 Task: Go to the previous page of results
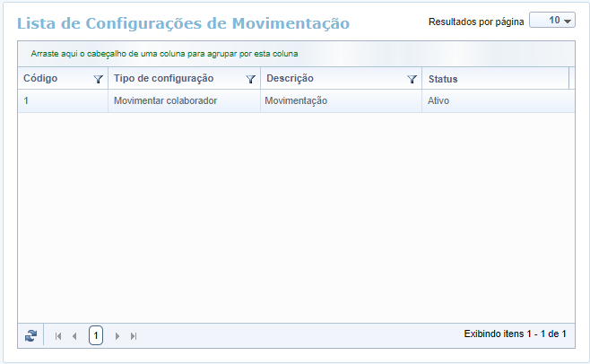coord(74,335)
